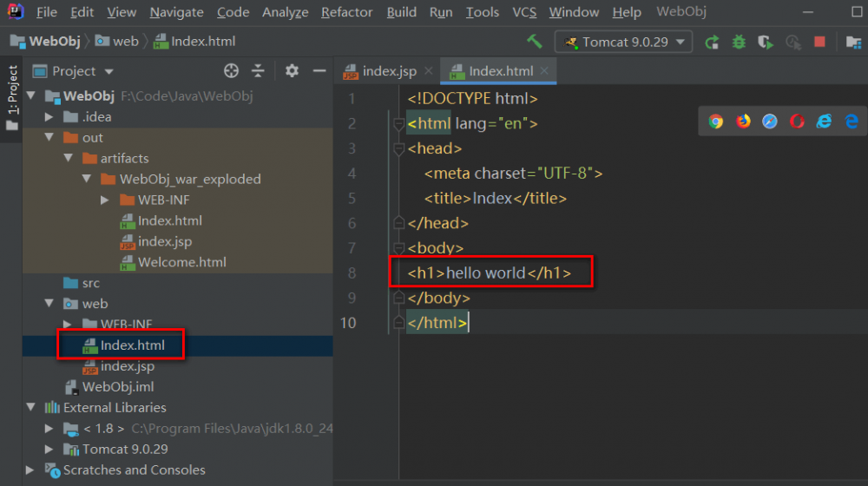The image size is (868, 486).
Task: Click WebObj in the breadcrumb bar
Action: [x=45, y=42]
